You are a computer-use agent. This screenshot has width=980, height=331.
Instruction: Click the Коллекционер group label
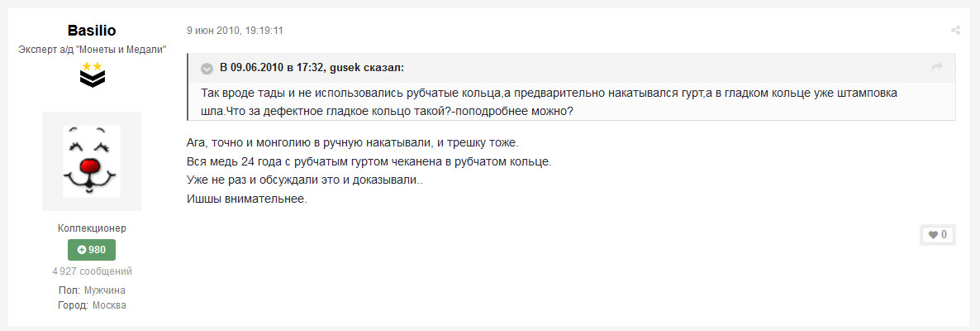[92, 228]
